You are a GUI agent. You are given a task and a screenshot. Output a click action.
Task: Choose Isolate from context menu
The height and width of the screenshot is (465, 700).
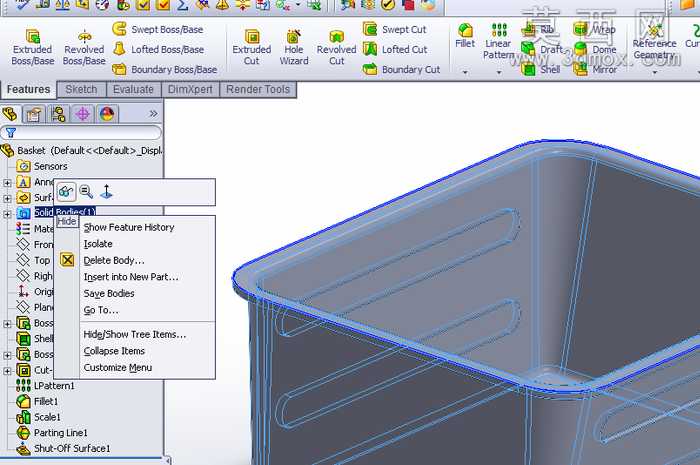pos(98,244)
